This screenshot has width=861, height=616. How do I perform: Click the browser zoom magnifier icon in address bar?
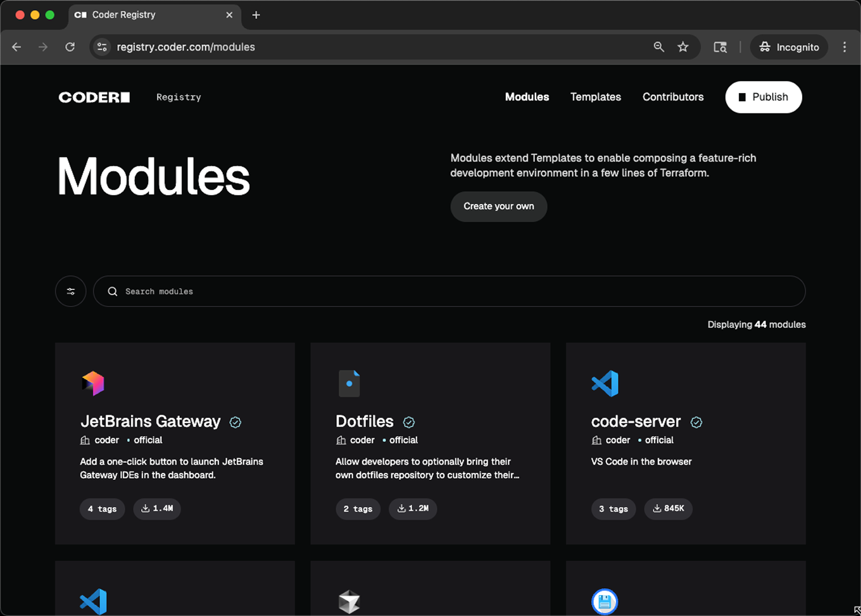[x=659, y=47]
